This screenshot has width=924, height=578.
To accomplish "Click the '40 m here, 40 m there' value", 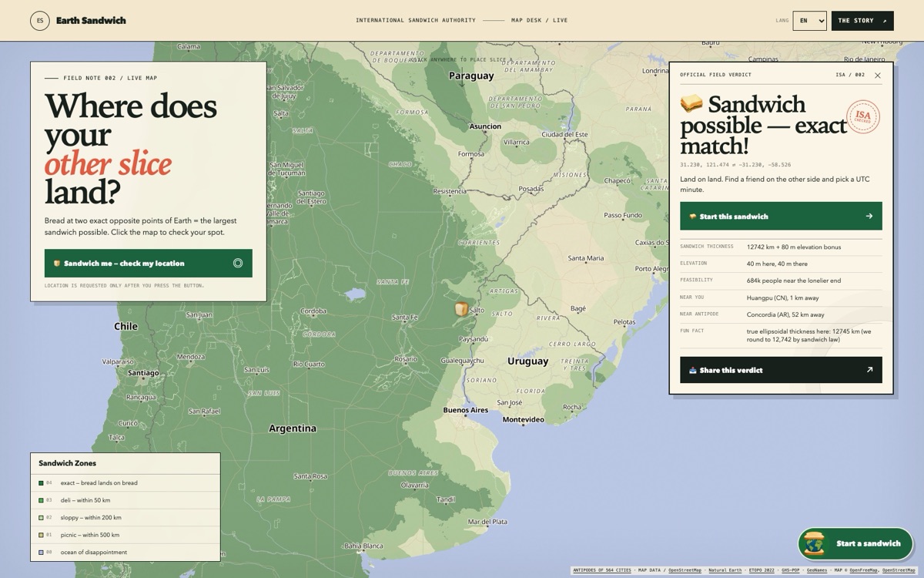I will click(777, 264).
